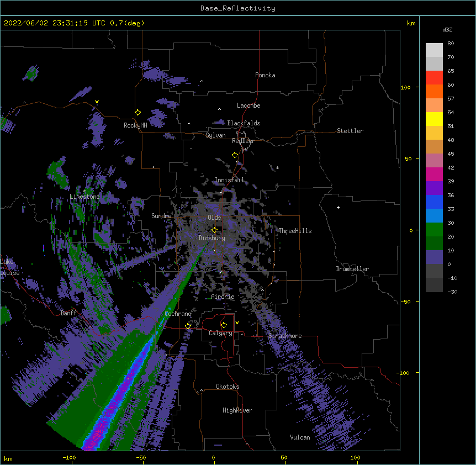Click the Cochrane label
Viewport: 476px width, 465px height.
178,314
